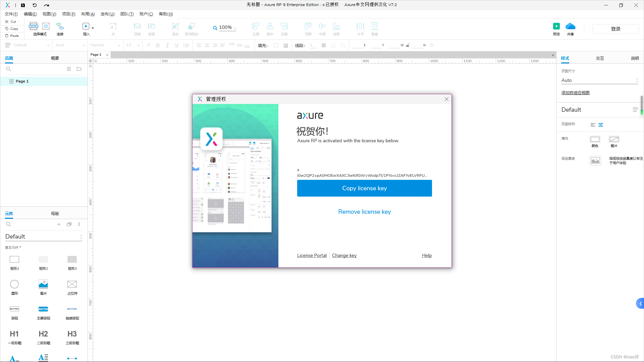Click the 添加自适应视图 adaptive view link
This screenshot has width=644, height=362.
[576, 93]
